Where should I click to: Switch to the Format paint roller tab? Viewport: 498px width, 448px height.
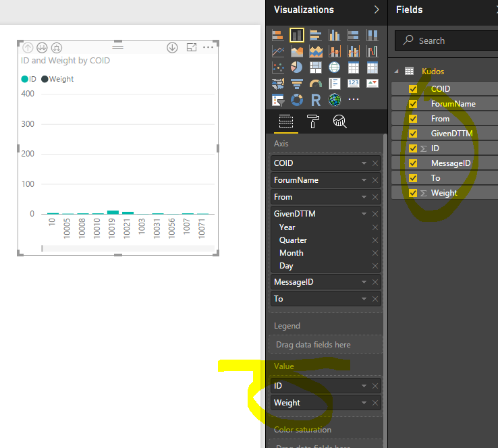(x=313, y=121)
